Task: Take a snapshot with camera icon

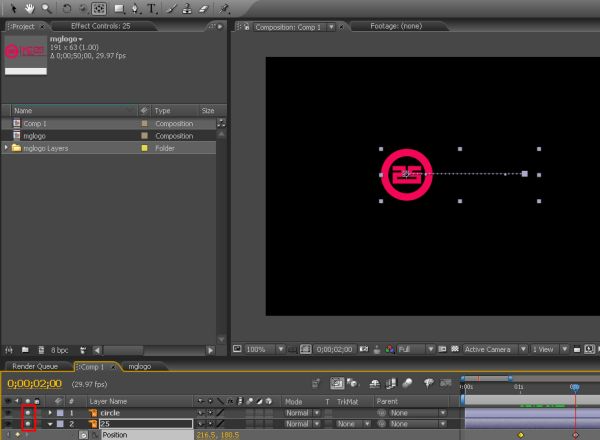Action: (x=364, y=349)
